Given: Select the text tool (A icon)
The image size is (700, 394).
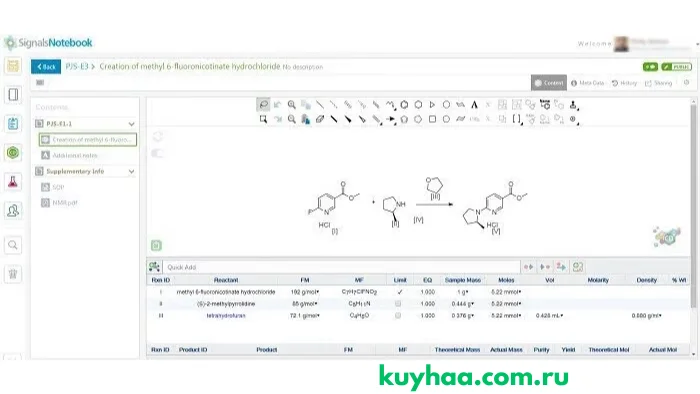Looking at the screenshot, I should [x=474, y=105].
